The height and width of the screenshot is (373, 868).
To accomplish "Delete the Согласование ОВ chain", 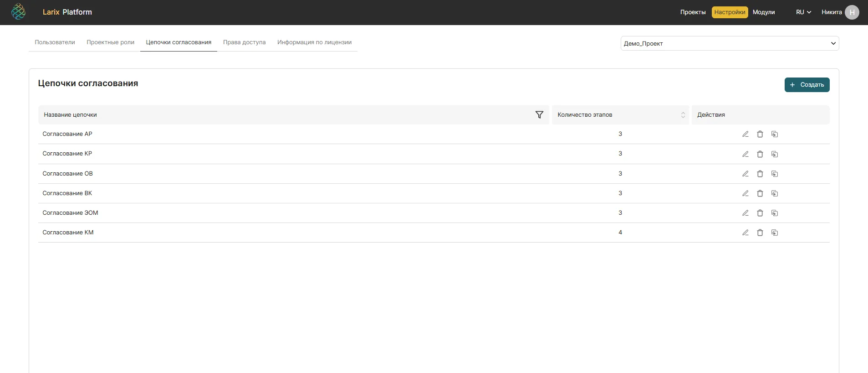I will pyautogui.click(x=760, y=174).
